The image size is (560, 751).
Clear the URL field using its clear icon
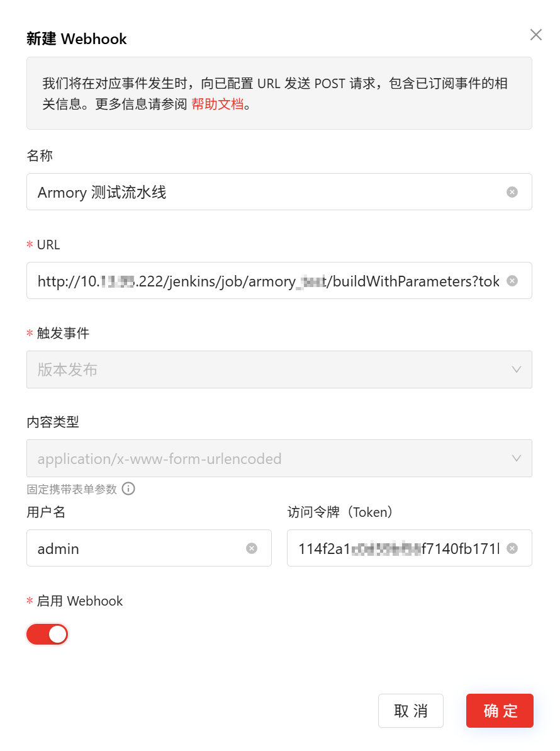pyautogui.click(x=512, y=281)
